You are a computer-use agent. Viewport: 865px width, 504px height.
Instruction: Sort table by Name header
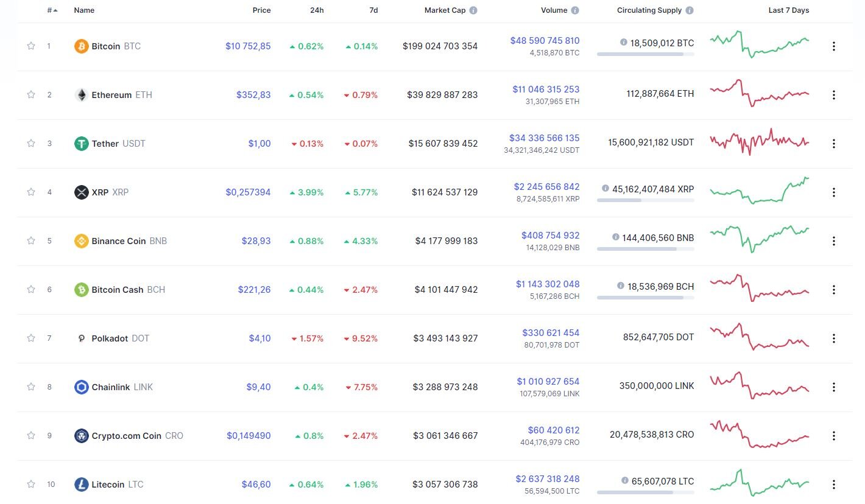click(x=84, y=10)
